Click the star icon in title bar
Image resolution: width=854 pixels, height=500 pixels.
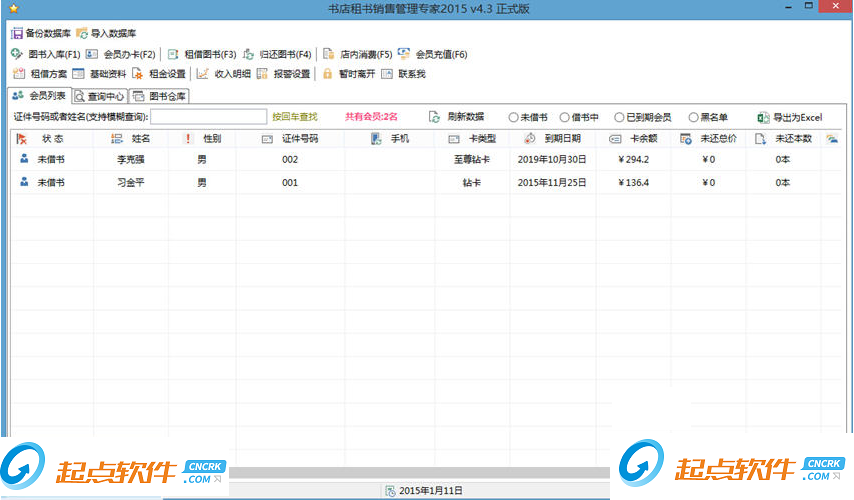14,8
